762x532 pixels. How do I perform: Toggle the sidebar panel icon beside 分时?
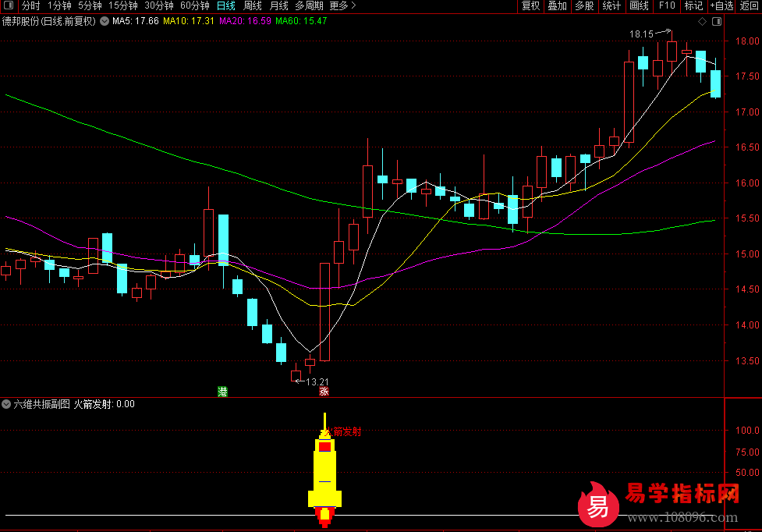click(x=9, y=5)
